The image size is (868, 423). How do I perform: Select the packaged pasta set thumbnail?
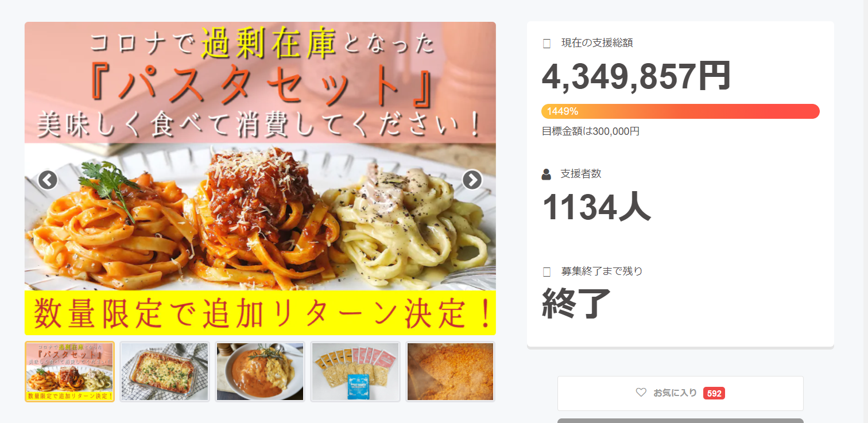click(x=355, y=372)
